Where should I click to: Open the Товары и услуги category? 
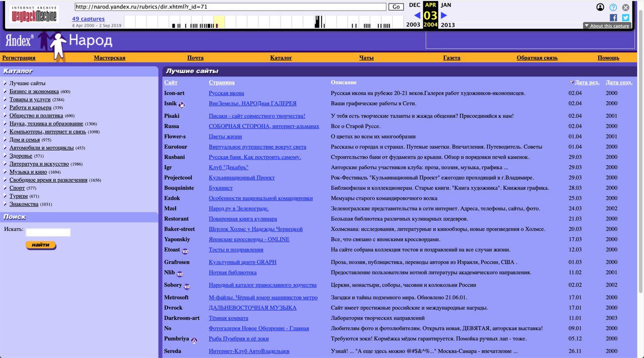[x=30, y=100]
